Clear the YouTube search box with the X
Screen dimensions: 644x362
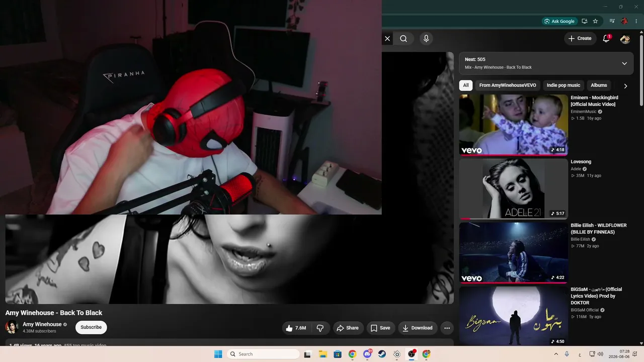(387, 39)
